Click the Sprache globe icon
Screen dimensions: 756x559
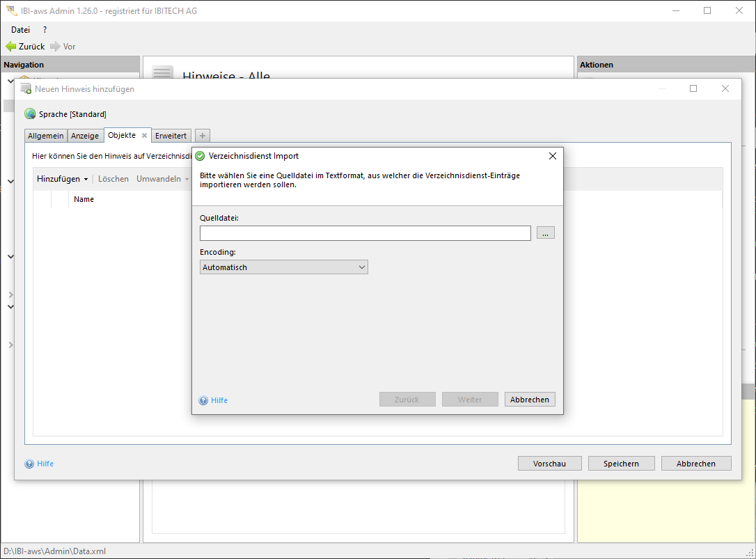(x=30, y=114)
